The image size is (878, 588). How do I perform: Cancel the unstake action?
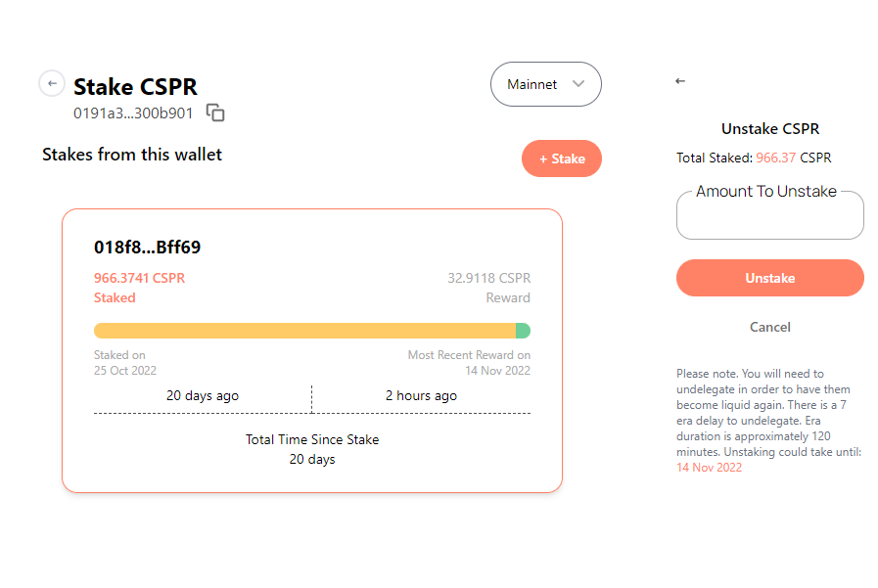pyautogui.click(x=769, y=327)
